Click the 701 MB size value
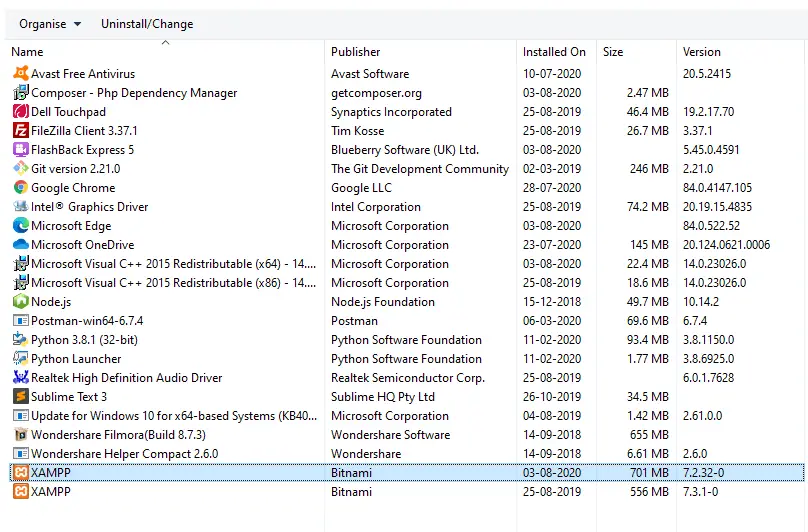The height and width of the screenshot is (532, 808). [x=649, y=473]
